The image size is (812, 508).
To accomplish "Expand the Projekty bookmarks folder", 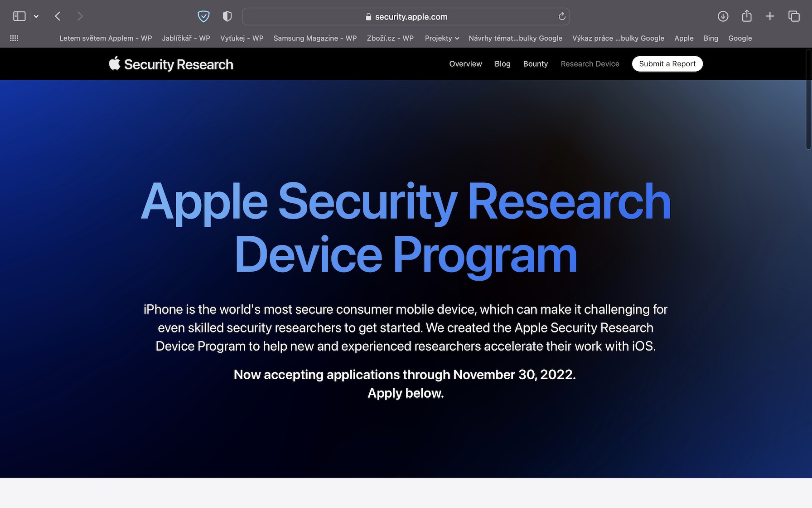I will [x=442, y=38].
